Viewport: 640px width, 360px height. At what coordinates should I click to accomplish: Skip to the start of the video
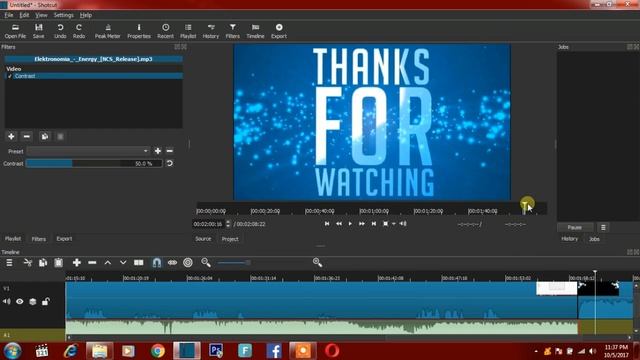pos(327,224)
